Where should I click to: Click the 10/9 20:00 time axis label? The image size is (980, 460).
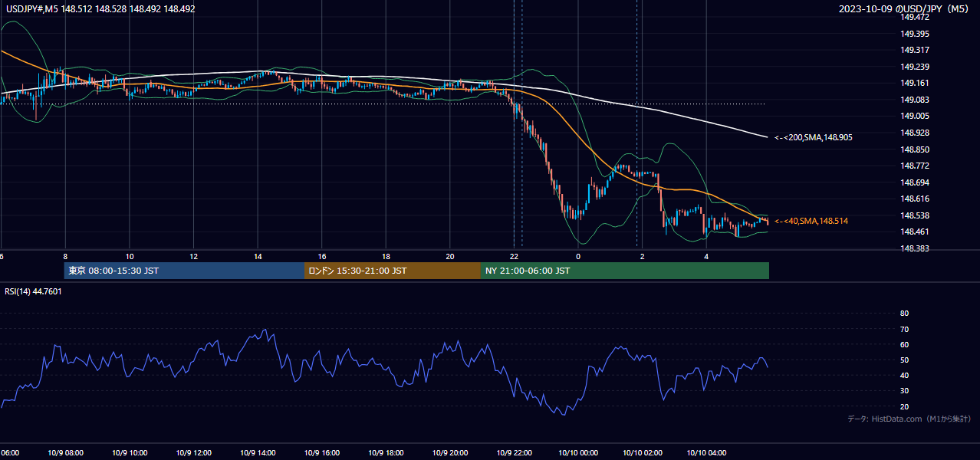click(x=450, y=453)
